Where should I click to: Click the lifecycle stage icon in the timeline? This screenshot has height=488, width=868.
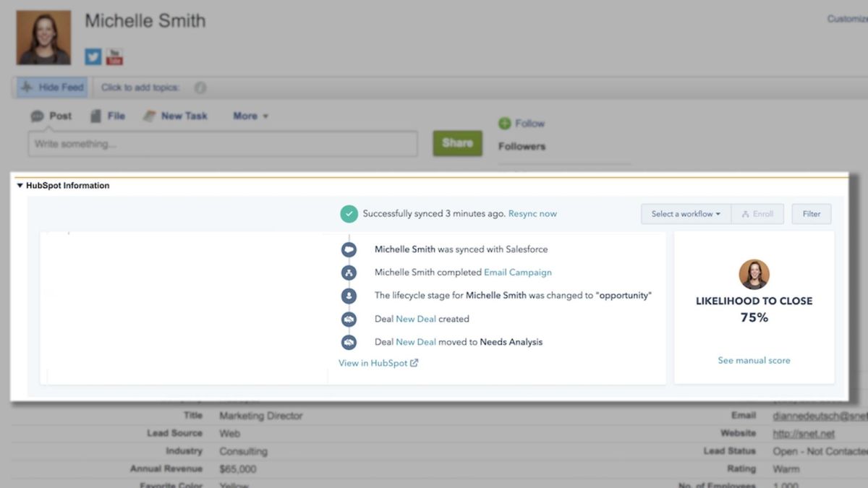point(349,296)
